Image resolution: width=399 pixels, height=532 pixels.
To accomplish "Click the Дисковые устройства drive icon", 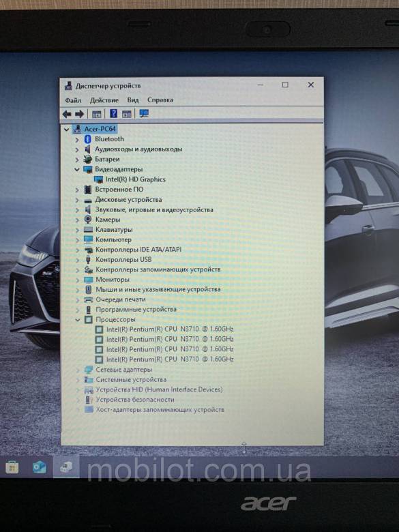I will 88,200.
